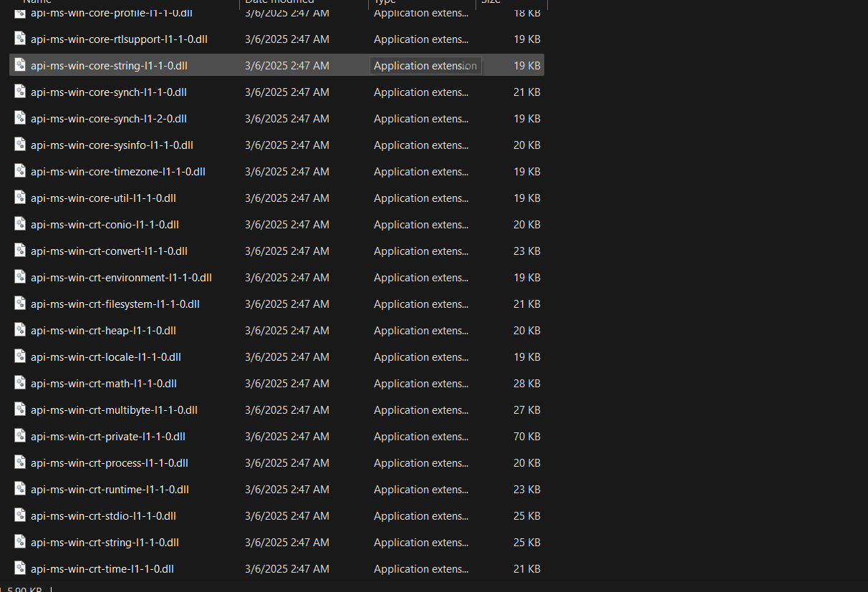Click the 20 KB size of core-sysinfo dll
868x592 pixels.
(x=527, y=145)
